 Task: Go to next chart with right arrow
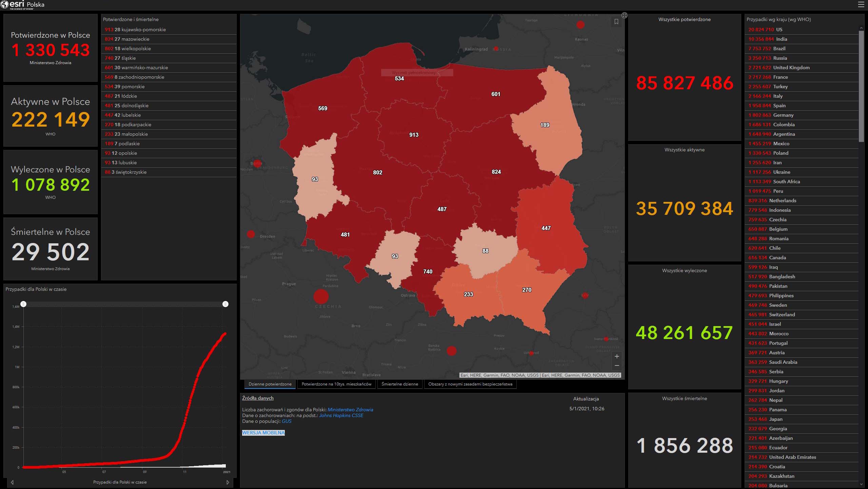click(x=228, y=482)
